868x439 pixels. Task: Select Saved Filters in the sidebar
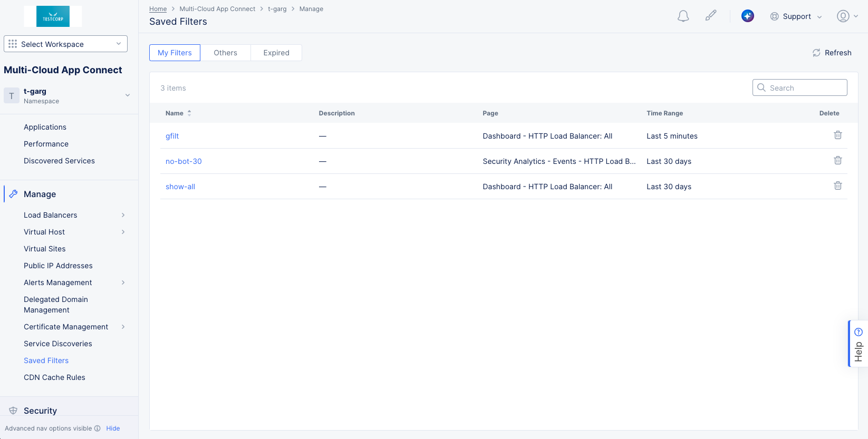click(x=46, y=360)
